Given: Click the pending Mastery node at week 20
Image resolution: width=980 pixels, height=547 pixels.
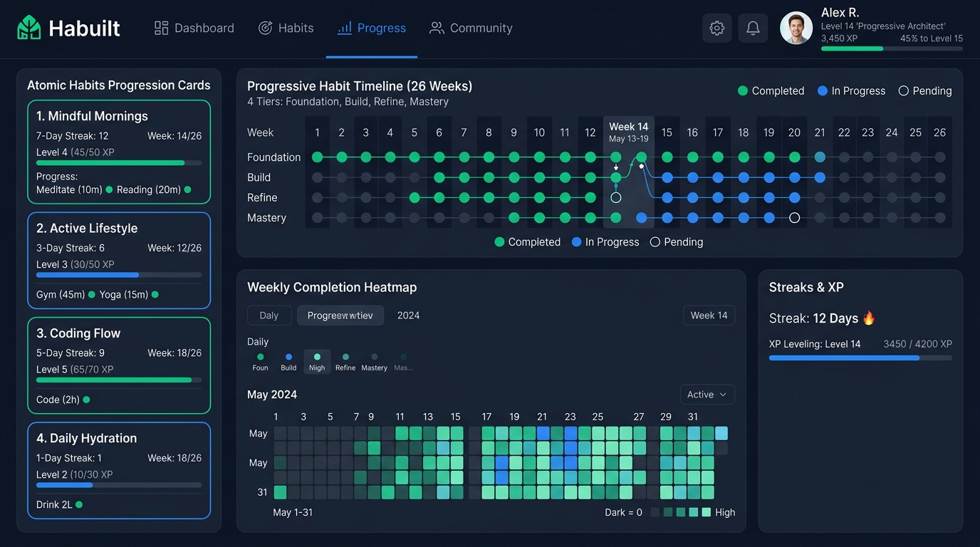Looking at the screenshot, I should (x=795, y=218).
